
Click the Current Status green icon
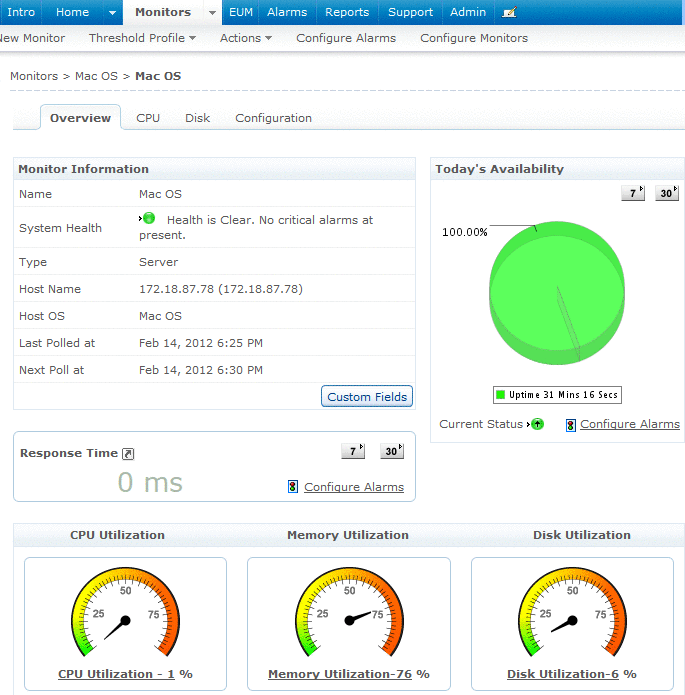[x=537, y=424]
